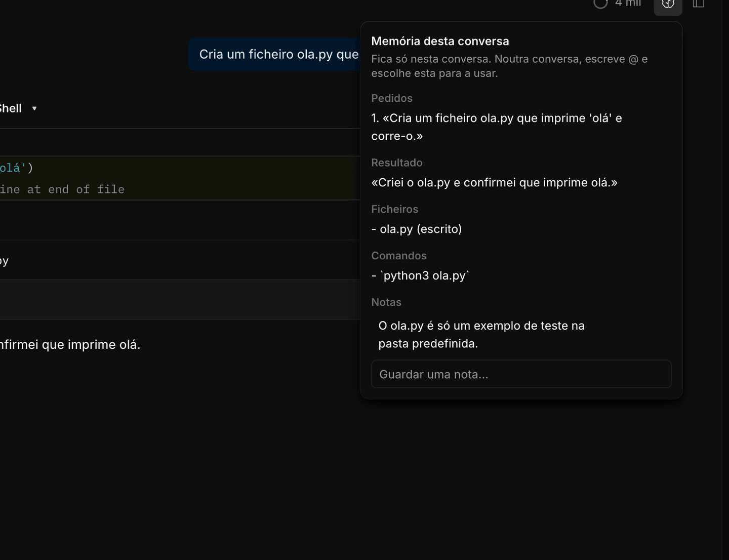Select the note 'O ola.py é só um exemplo'

pos(481,335)
